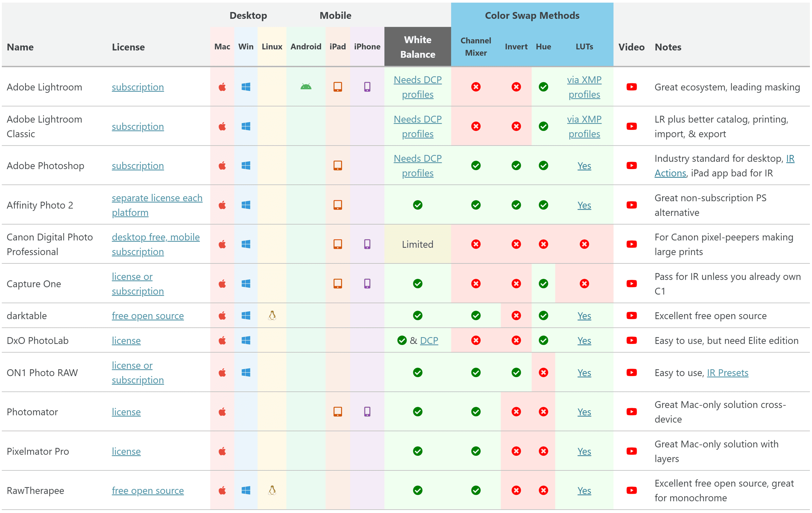This screenshot has width=812, height=513.
Task: Click the LUTs red X for Canon Digital Photo Professional
Action: click(584, 244)
